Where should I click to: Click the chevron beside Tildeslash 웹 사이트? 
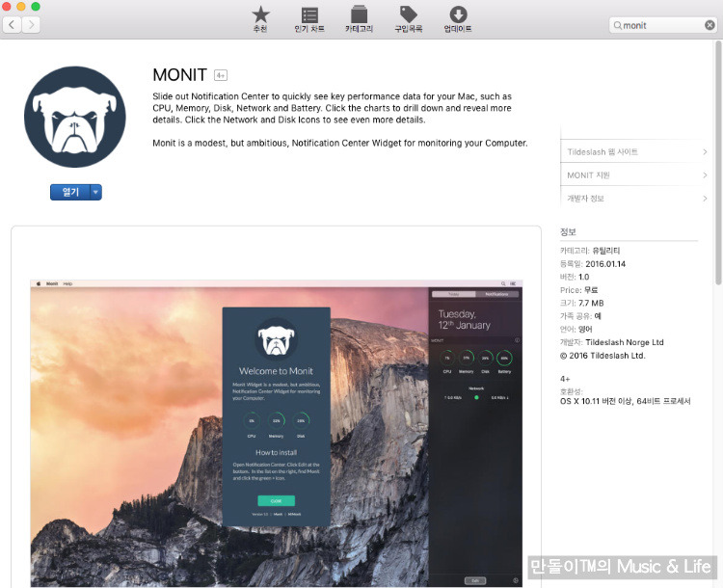click(x=705, y=151)
